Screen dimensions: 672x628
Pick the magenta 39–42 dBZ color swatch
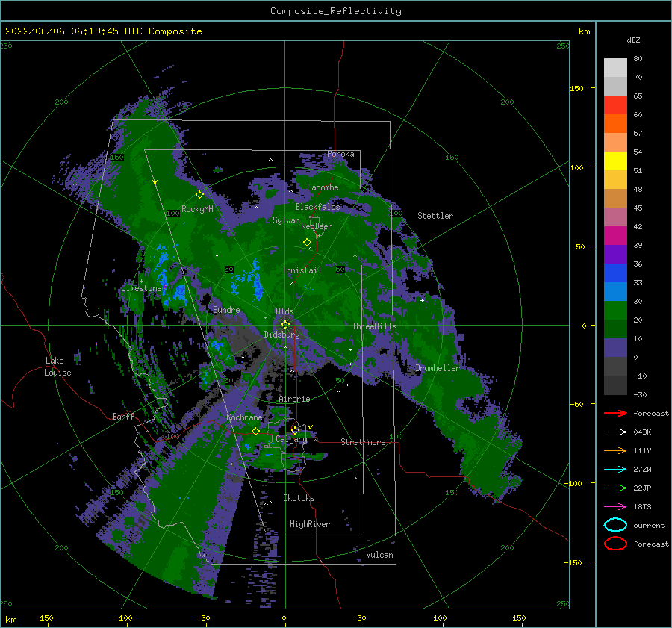(615, 236)
